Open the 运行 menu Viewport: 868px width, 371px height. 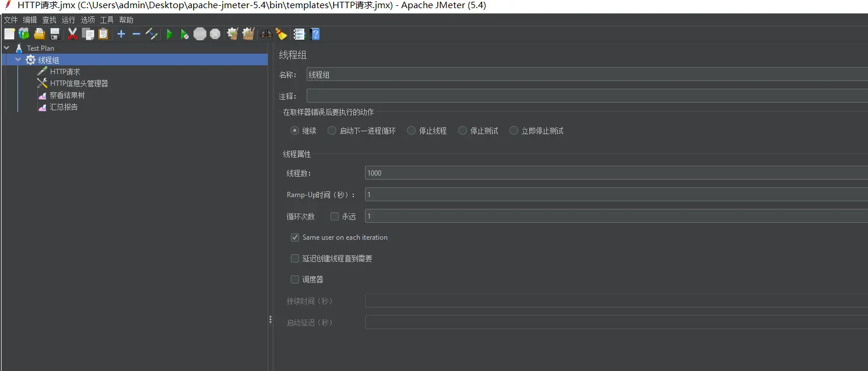click(68, 20)
